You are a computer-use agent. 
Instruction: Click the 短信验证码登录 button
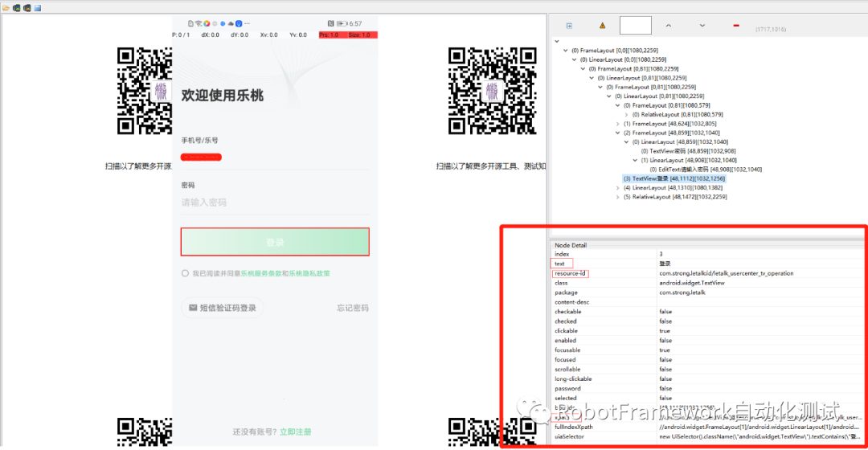tap(222, 308)
